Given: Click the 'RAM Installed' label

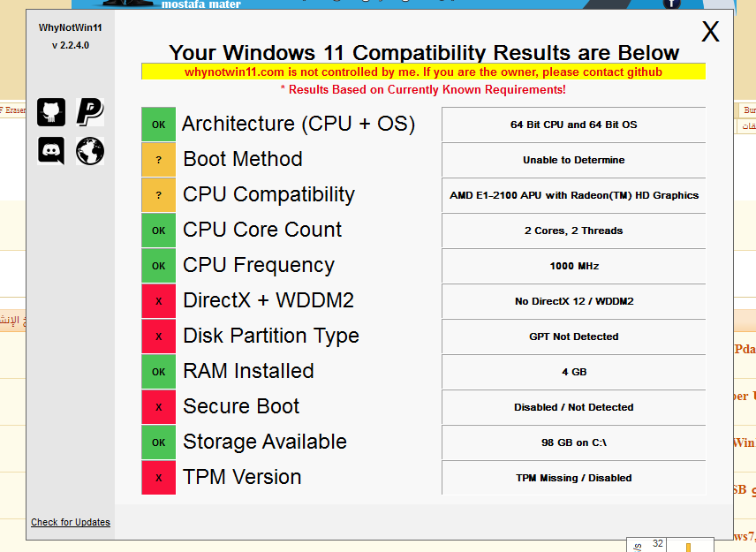Looking at the screenshot, I should tap(248, 371).
